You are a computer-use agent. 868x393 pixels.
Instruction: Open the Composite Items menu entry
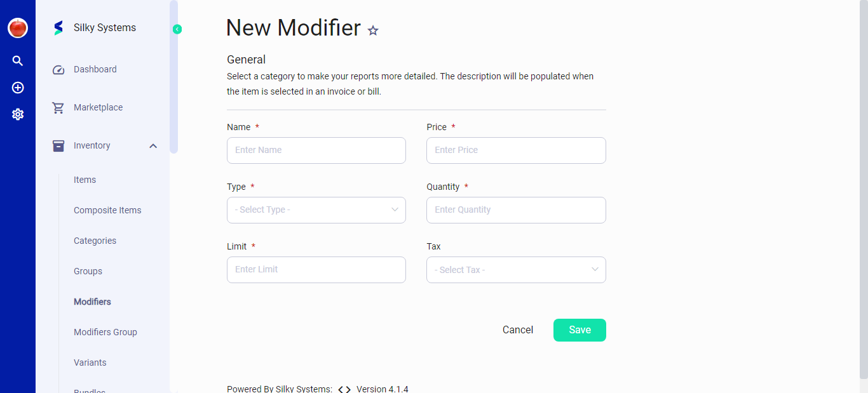(107, 210)
